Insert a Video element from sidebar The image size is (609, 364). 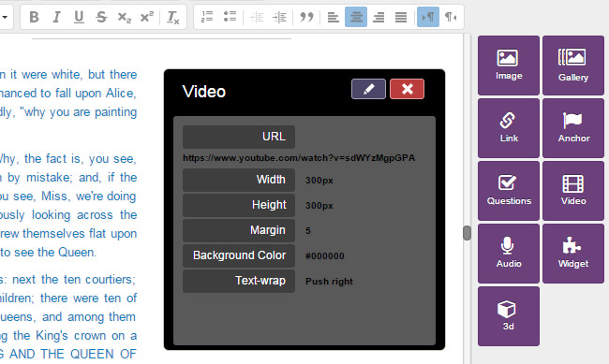(x=573, y=191)
